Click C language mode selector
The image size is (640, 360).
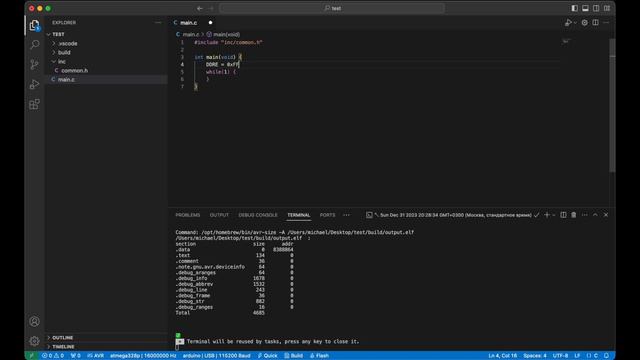click(592, 356)
